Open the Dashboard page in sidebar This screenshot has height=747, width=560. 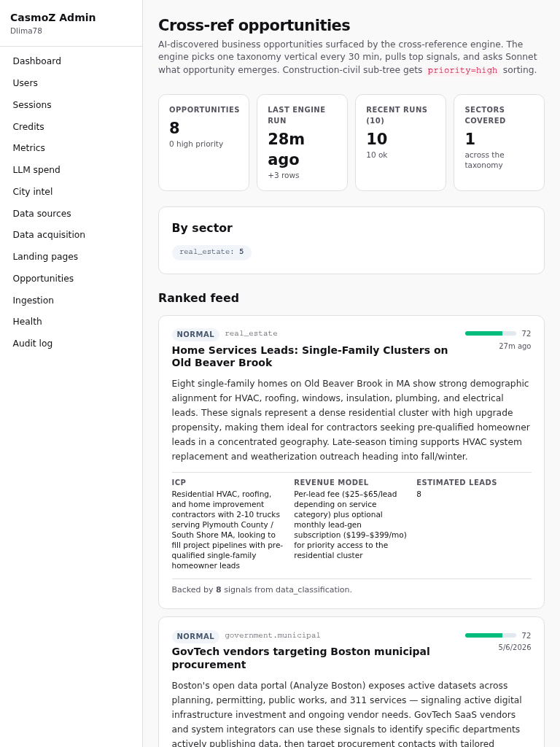tap(36, 61)
